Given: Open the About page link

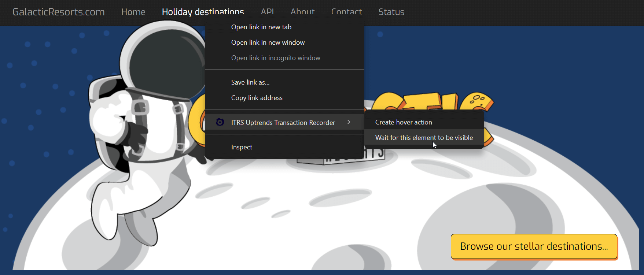Looking at the screenshot, I should tap(302, 11).
